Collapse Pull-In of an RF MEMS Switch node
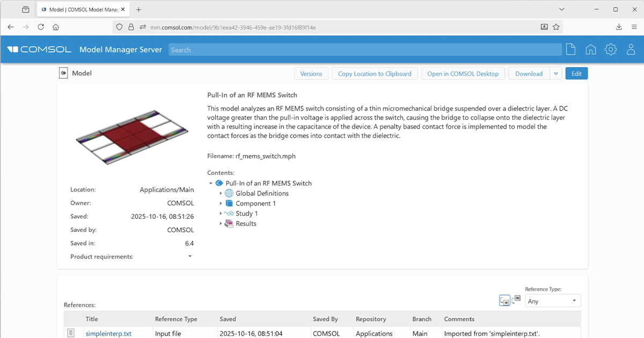 coord(211,183)
